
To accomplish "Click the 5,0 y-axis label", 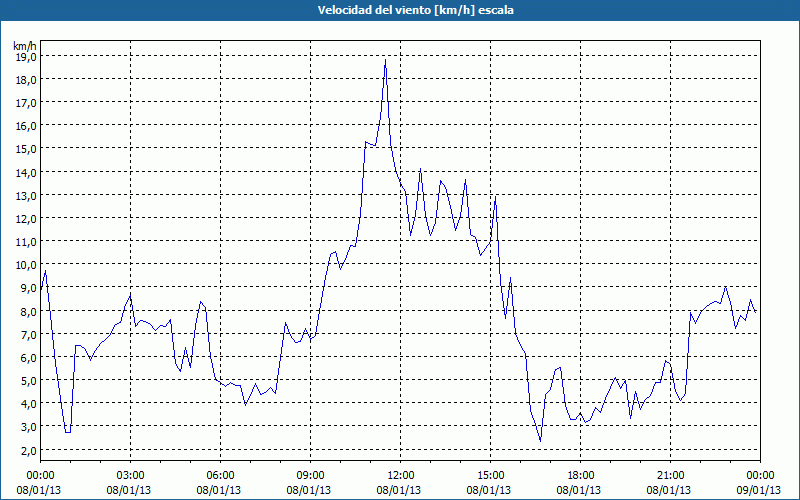I will pos(28,380).
